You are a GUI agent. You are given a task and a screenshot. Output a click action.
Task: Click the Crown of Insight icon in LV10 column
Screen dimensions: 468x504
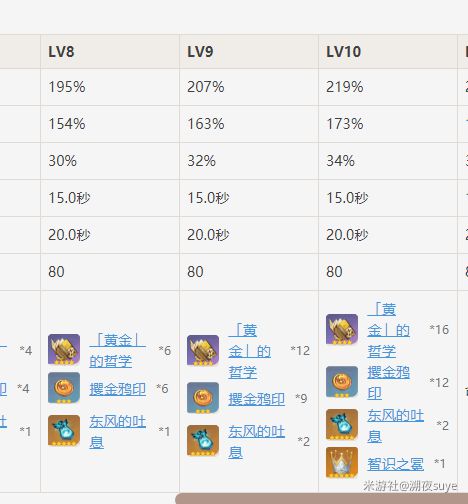point(342,463)
